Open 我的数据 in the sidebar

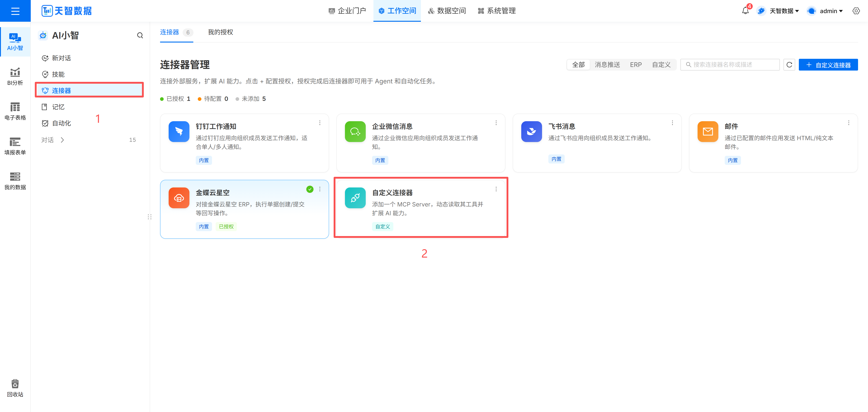point(15,181)
